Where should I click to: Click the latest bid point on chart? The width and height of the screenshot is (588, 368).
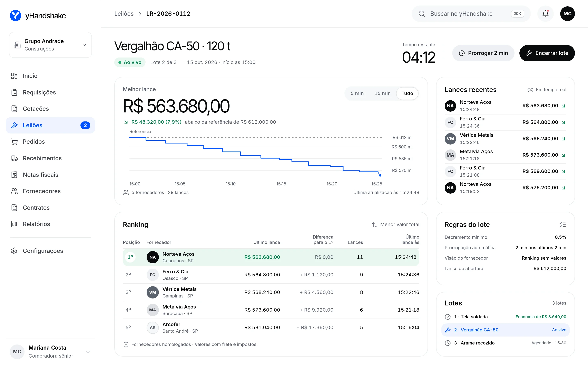click(x=380, y=175)
